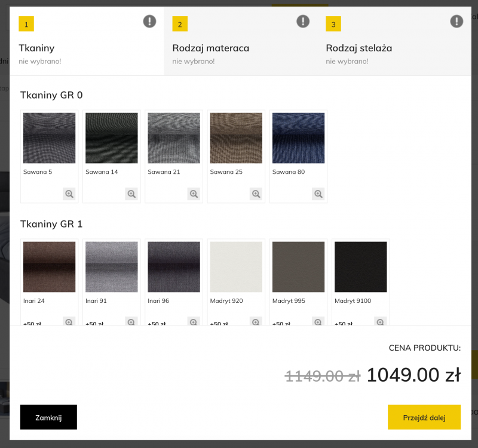Choose the Sawana 80 navy blue swatch
Viewport: 478px width, 448px height.
298,138
